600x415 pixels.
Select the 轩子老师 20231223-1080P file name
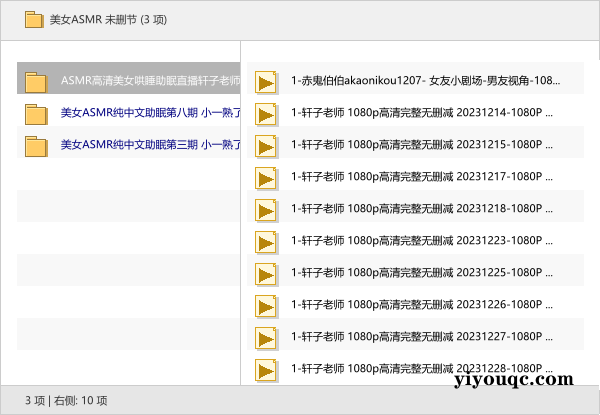point(422,240)
